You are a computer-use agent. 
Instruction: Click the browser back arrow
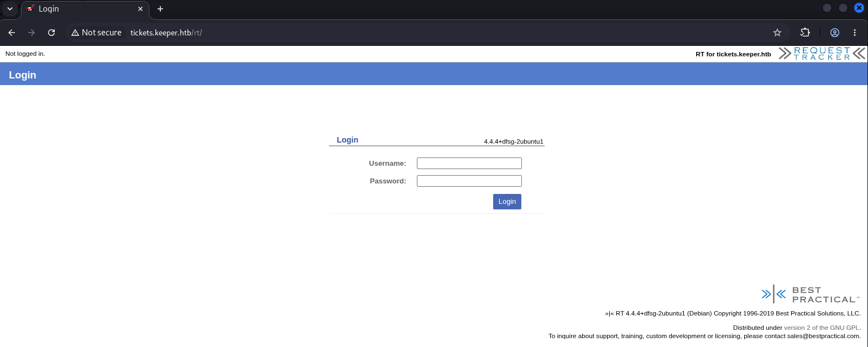click(x=12, y=33)
